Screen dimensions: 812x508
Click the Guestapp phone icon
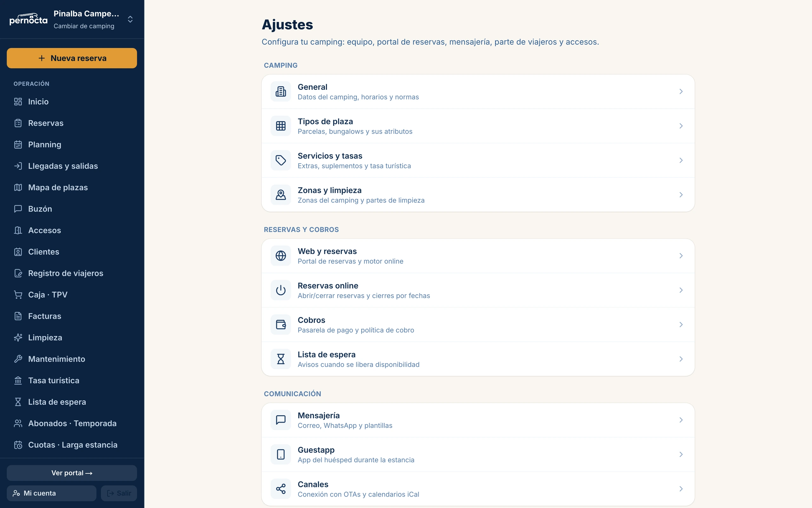click(x=280, y=455)
